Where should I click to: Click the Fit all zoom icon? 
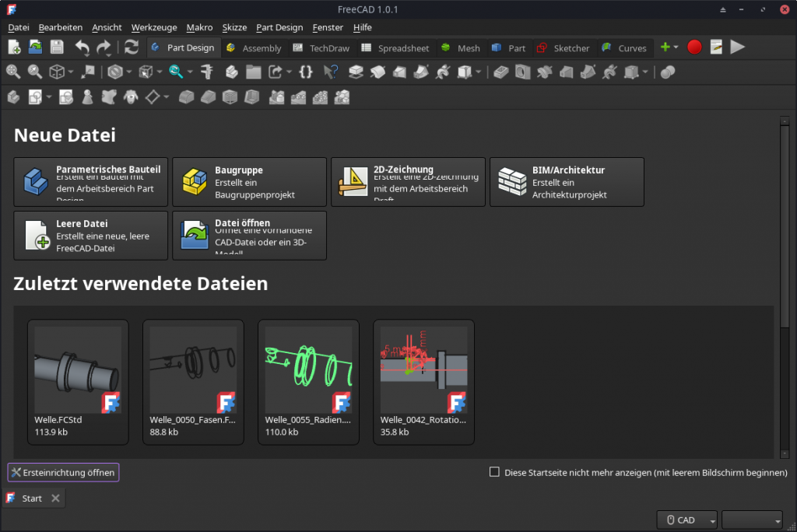click(x=13, y=72)
